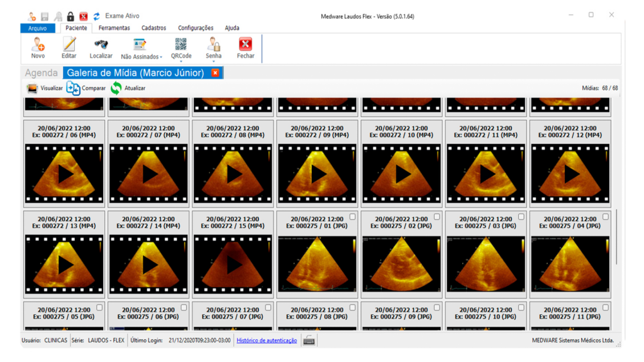Play video Ex: 000272 / 14 (MP4)

[x=148, y=265]
